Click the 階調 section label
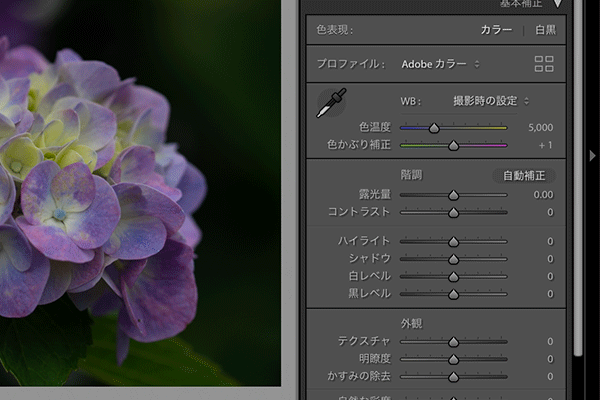 point(411,175)
